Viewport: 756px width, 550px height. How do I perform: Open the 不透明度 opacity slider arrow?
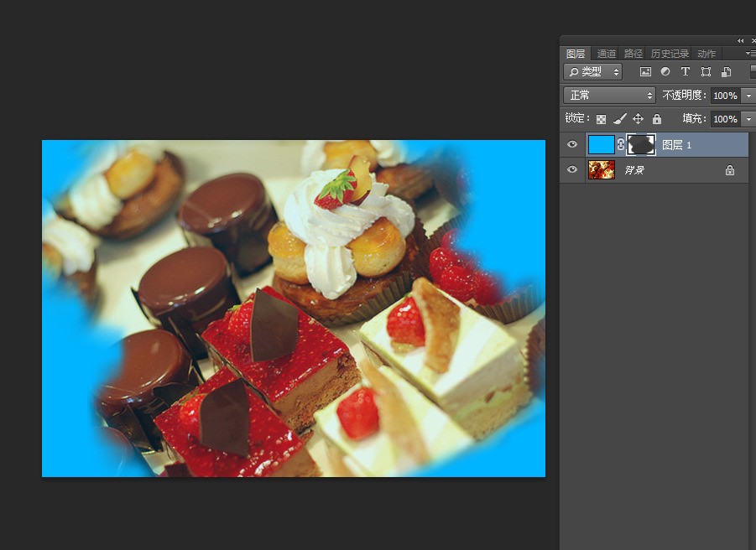[x=748, y=96]
